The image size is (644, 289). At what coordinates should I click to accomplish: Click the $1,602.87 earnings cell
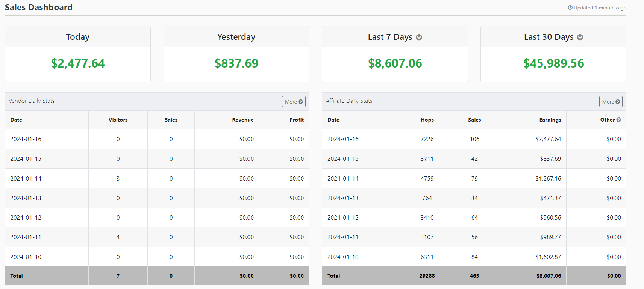(x=548, y=257)
